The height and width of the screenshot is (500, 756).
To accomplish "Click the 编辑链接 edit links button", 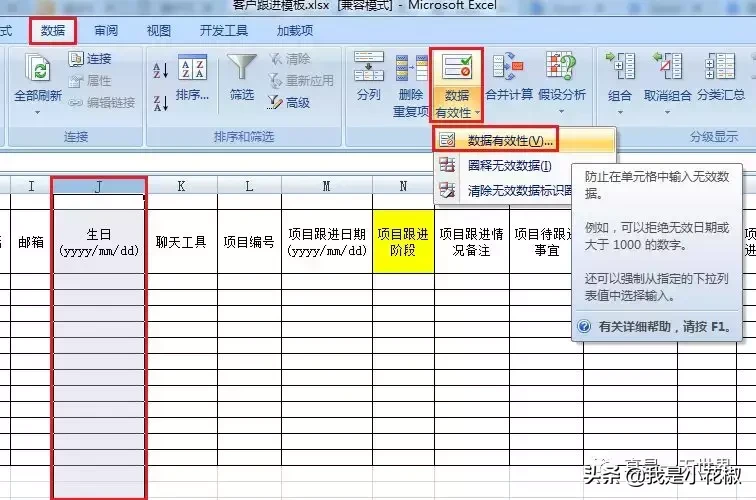I will 102,102.
